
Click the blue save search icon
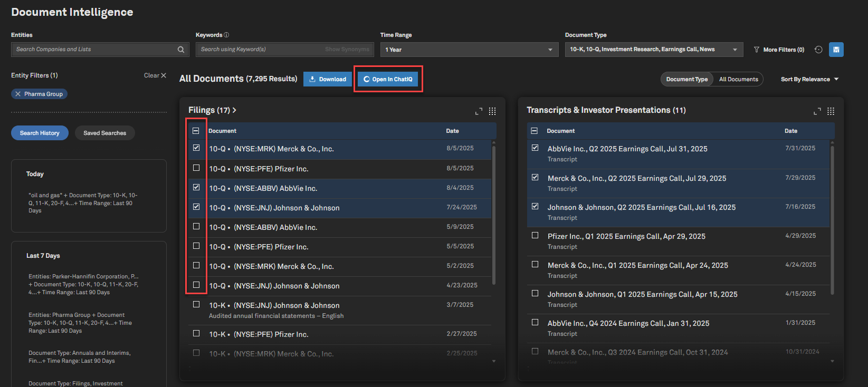836,50
